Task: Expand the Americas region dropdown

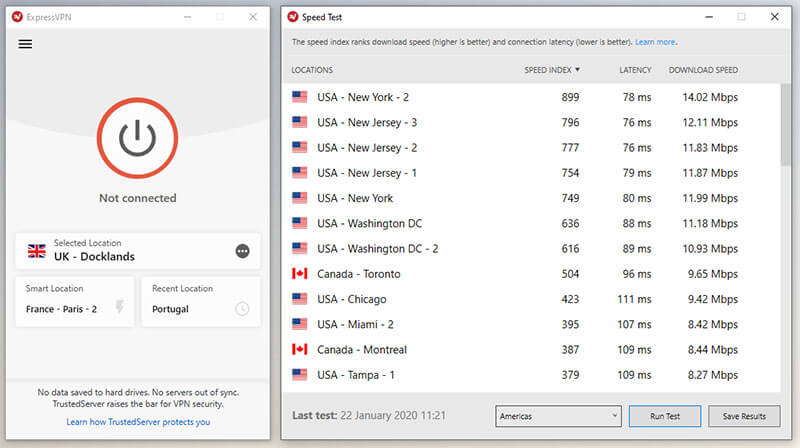Action: [558, 416]
